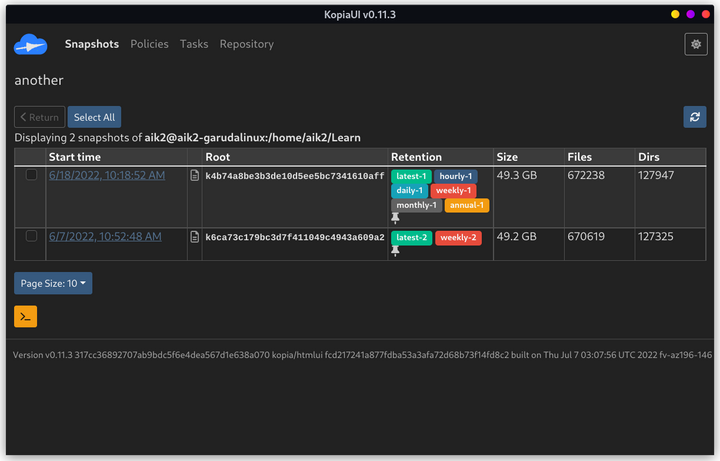Click the Select All button
The image size is (720, 461).
(x=95, y=117)
